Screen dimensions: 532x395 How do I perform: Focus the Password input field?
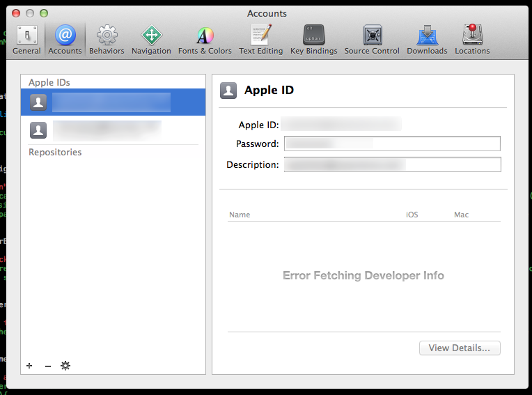tap(392, 144)
